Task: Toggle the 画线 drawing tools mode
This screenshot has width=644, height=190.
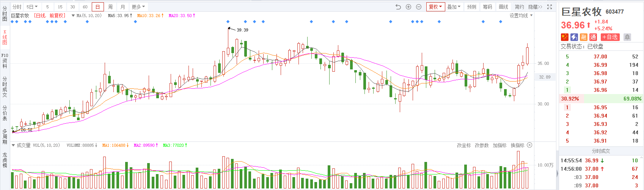Action: (503, 7)
